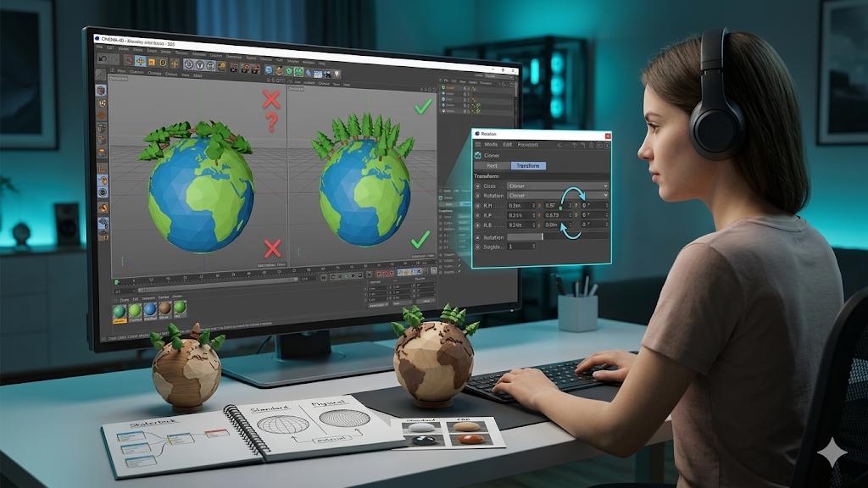868x488 pixels.
Task: Open the Mods menu in Rotation panel
Action: 491,145
